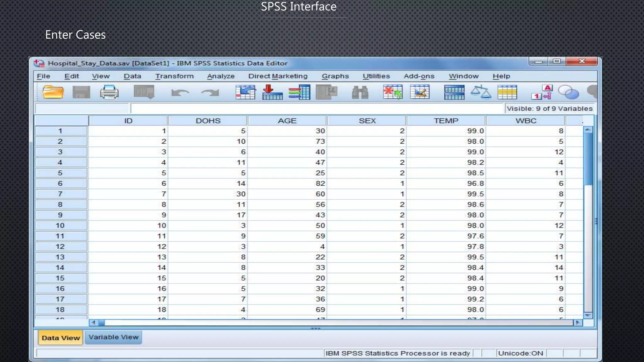This screenshot has height=362, width=644.
Task: Click WBC cell value 14 in row 14
Action: pos(526,267)
